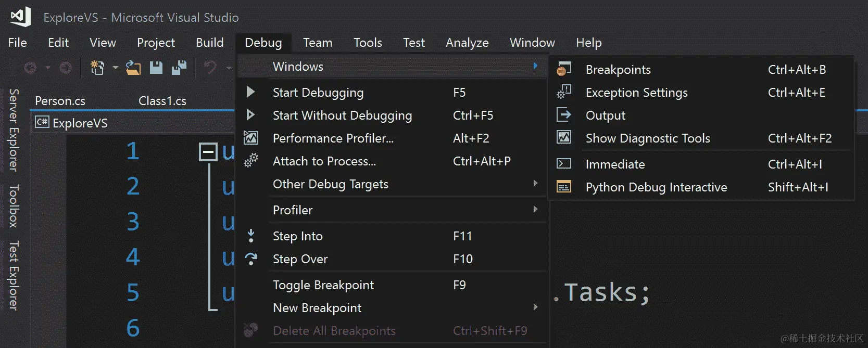Screen dimensions: 868x348
Task: Click the Start Debugging play icon
Action: (250, 92)
